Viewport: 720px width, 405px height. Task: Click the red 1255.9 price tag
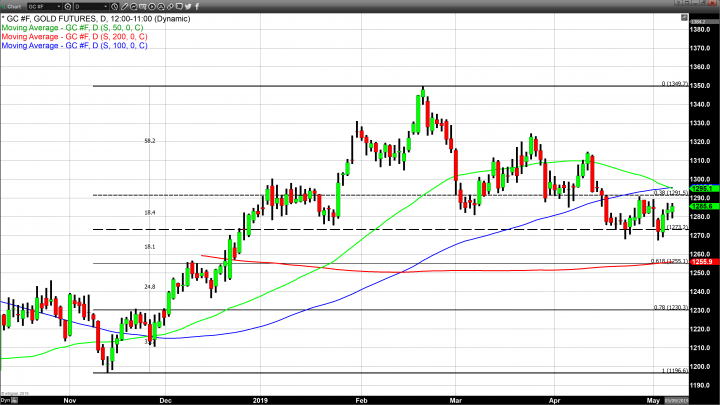(704, 262)
